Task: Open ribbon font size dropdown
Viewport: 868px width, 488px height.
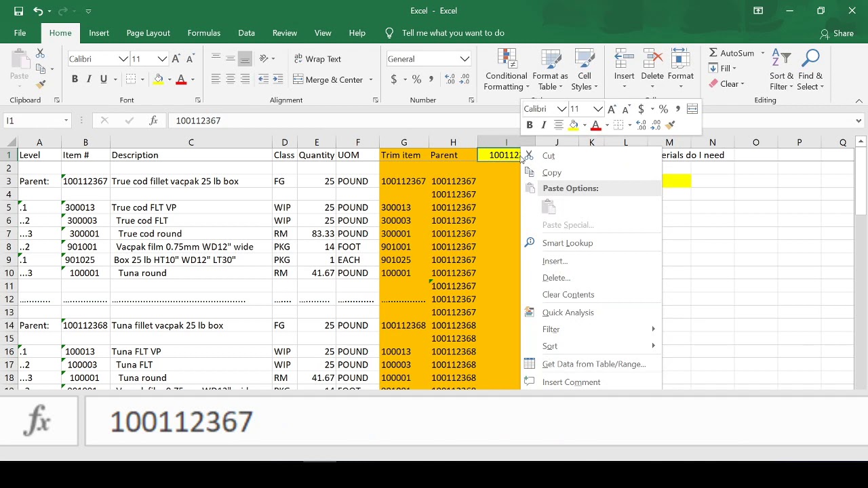Action: (162, 59)
